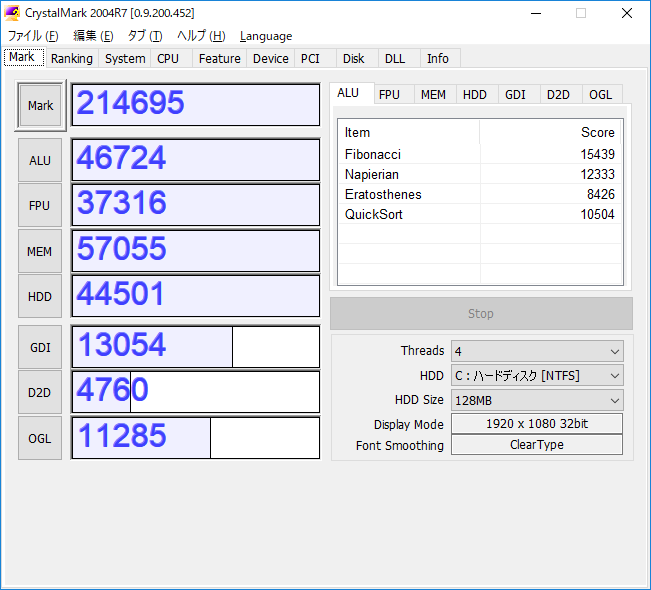651x590 pixels.
Task: Select the OGL results sub-tab
Action: pyautogui.click(x=600, y=95)
